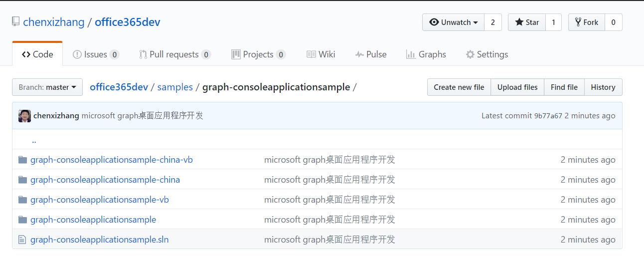The image size is (644, 273).
Task: Fork the office365dev repository
Action: click(x=587, y=22)
